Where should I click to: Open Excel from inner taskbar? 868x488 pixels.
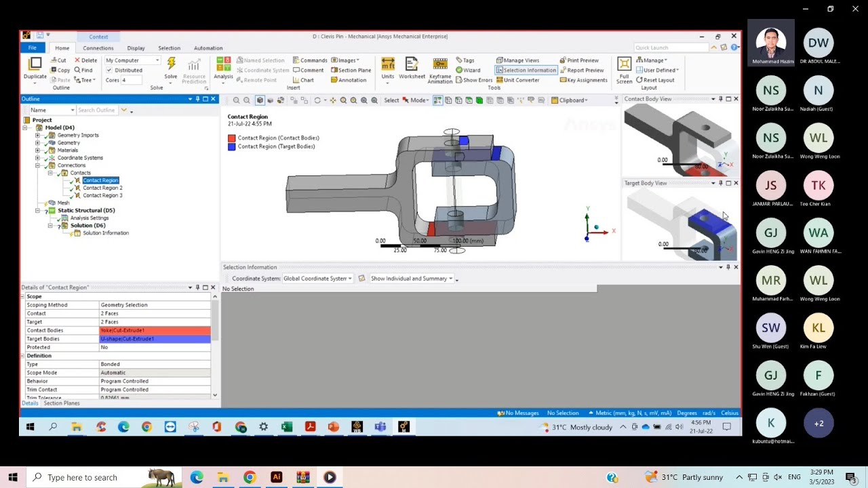tap(287, 427)
